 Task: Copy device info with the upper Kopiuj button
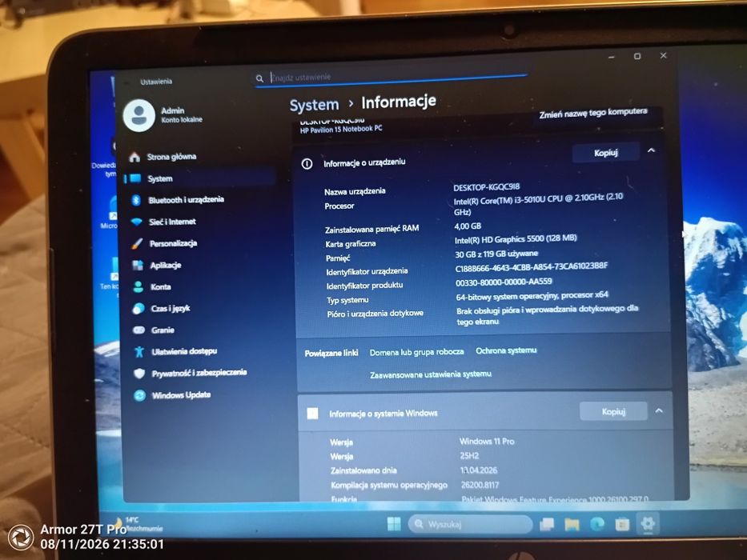click(605, 153)
